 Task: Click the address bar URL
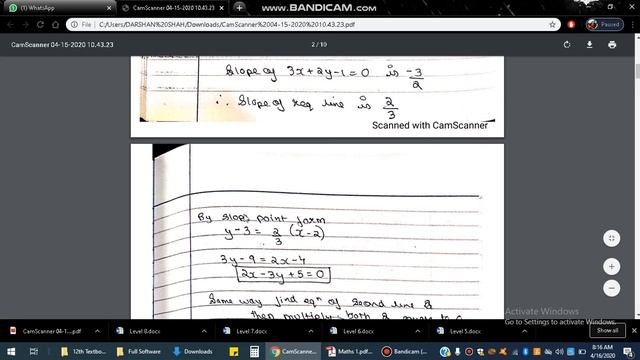227,24
